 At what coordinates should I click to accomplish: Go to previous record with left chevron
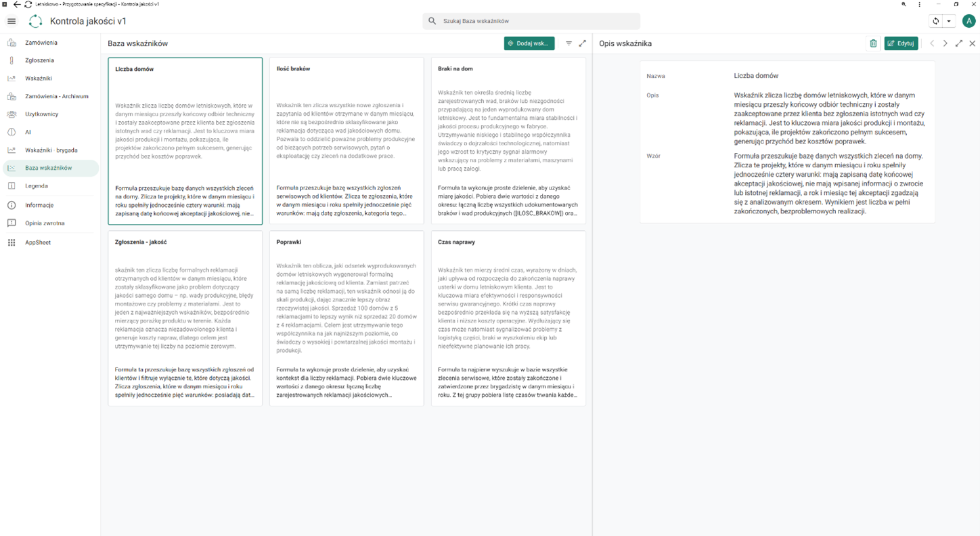[932, 43]
